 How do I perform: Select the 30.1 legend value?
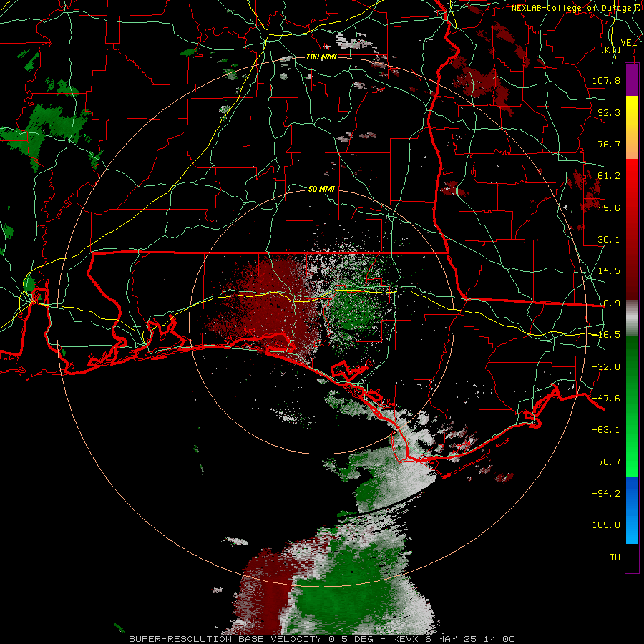pyautogui.click(x=609, y=240)
